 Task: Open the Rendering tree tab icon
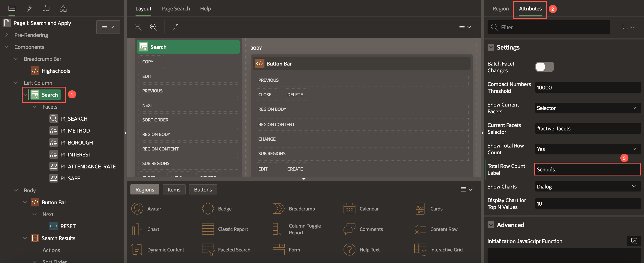tap(12, 9)
